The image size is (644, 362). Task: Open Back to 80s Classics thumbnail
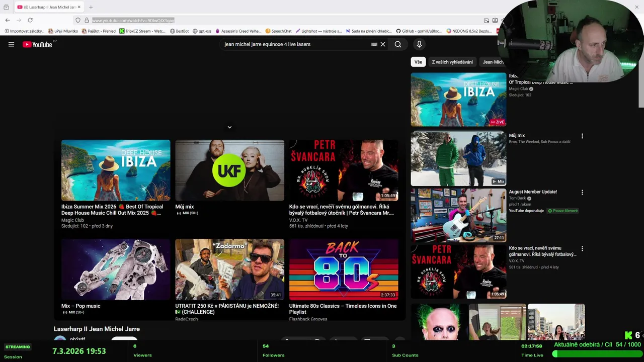344,269
